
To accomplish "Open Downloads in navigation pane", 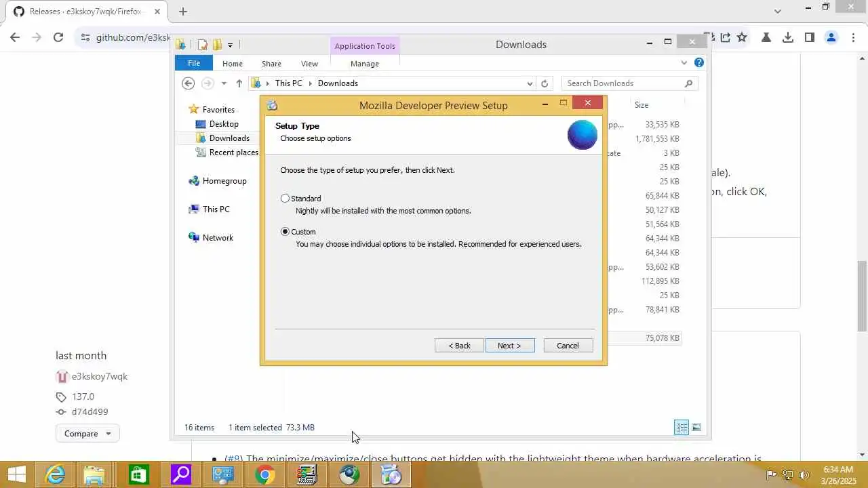I will click(229, 138).
